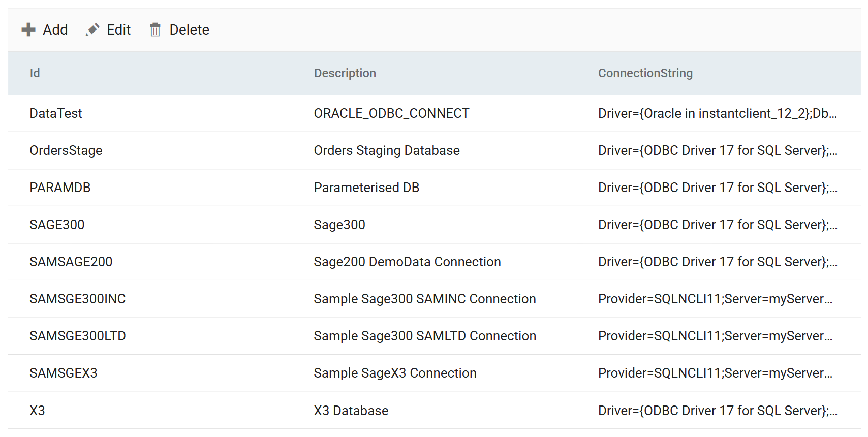Click the PARAMDB connection string cell
Image resolution: width=868 pixels, height=437 pixels.
[718, 188]
